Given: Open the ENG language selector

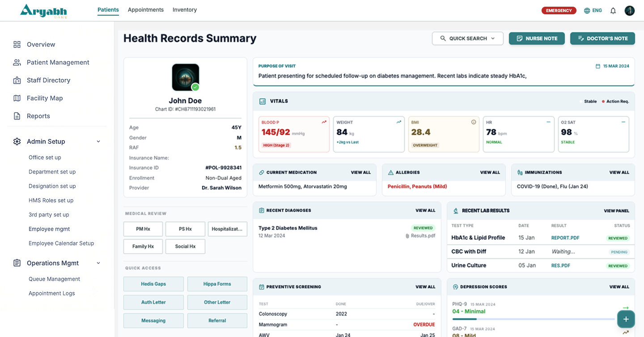Looking at the screenshot, I should (593, 11).
